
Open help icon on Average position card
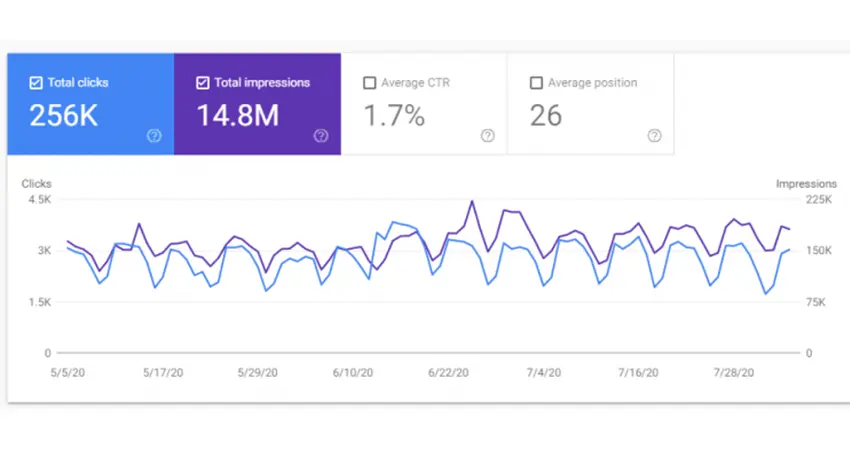pos(654,136)
